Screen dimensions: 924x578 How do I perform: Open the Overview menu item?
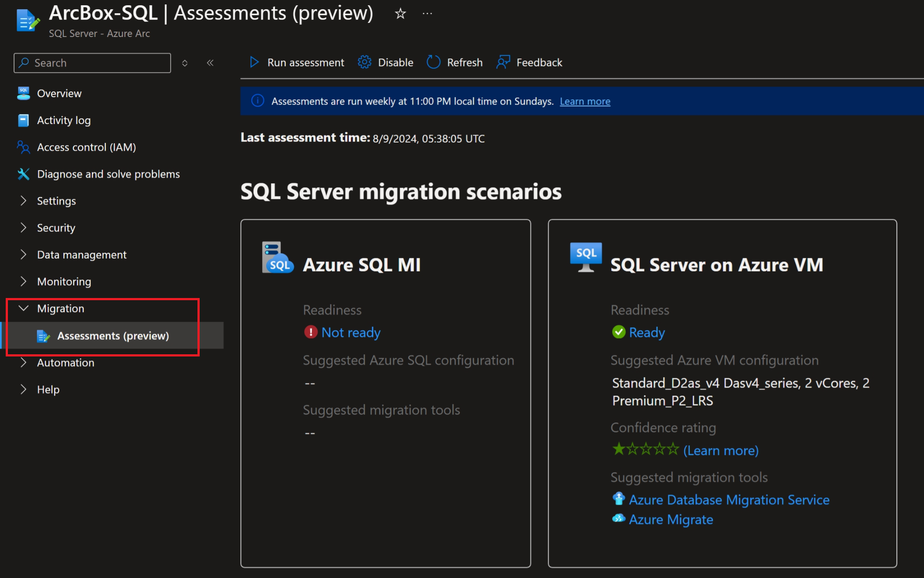(x=59, y=93)
